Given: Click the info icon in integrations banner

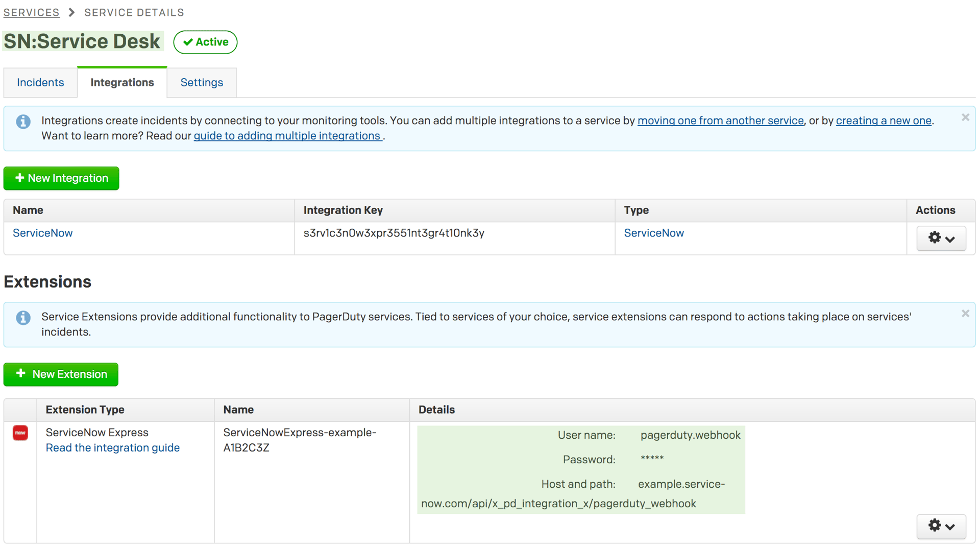Looking at the screenshot, I should [23, 122].
